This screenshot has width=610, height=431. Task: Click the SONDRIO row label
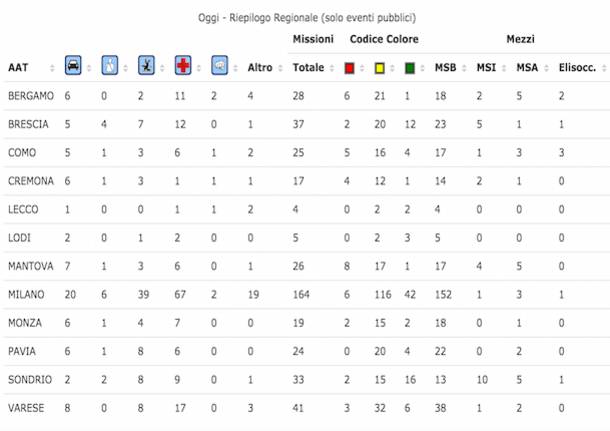coord(30,380)
